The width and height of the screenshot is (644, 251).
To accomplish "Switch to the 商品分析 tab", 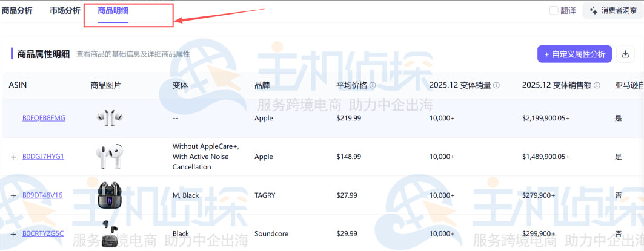I will tap(17, 11).
